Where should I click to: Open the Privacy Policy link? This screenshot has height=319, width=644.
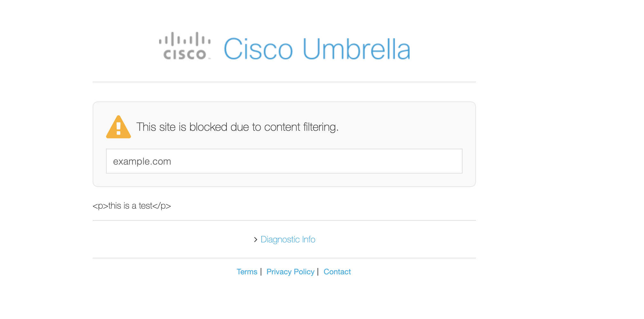pyautogui.click(x=290, y=272)
